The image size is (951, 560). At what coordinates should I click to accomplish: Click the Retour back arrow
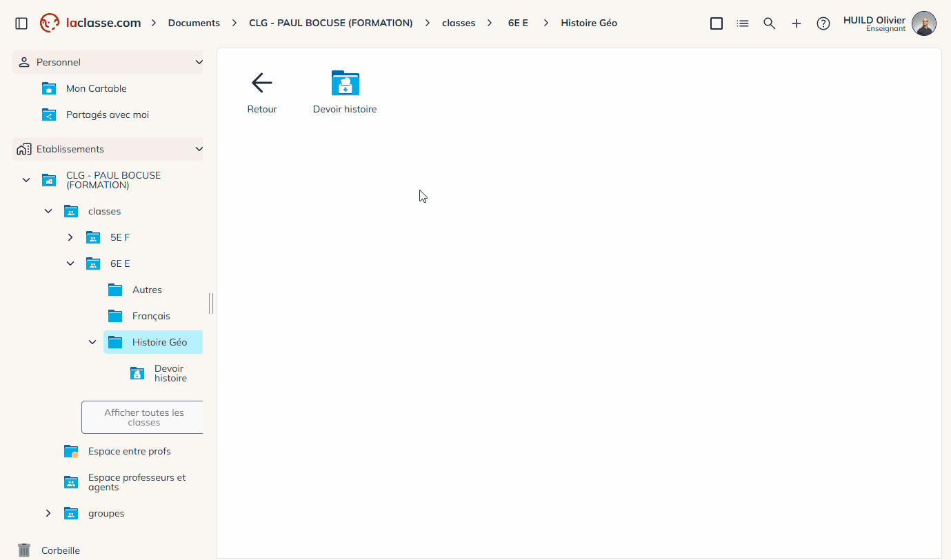click(x=262, y=83)
